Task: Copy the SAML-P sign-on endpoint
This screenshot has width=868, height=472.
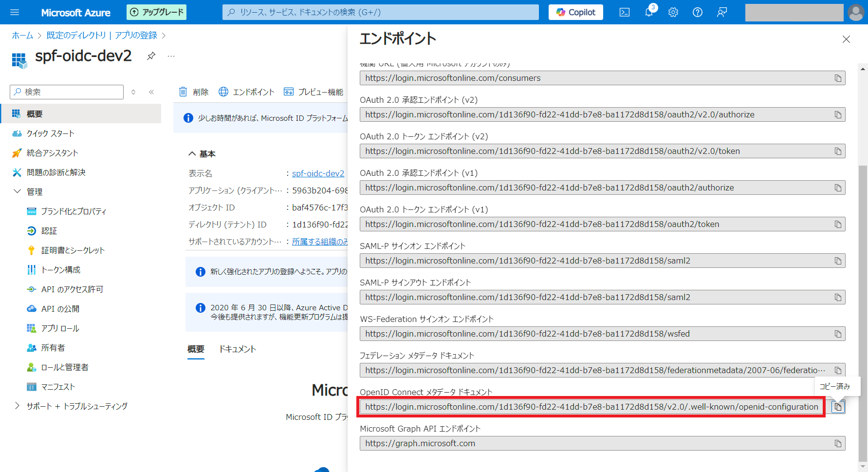Action: pos(838,261)
